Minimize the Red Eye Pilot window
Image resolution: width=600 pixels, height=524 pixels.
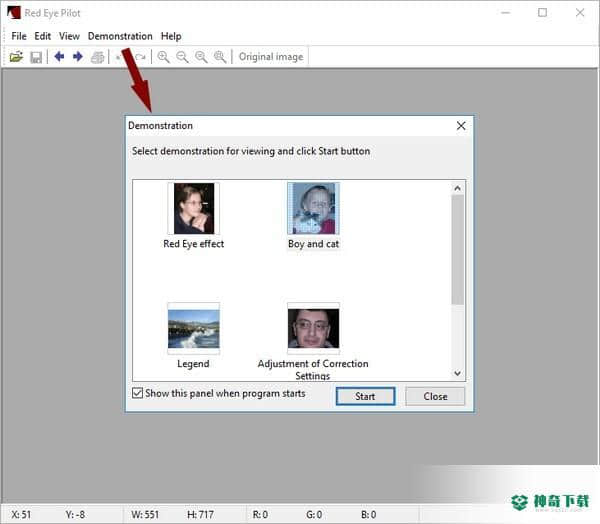coord(505,13)
